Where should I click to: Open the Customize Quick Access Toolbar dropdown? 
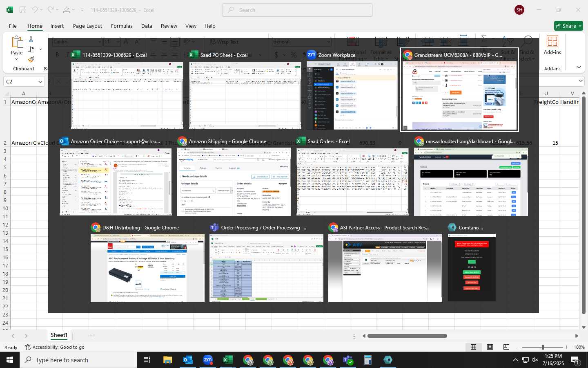coord(82,10)
